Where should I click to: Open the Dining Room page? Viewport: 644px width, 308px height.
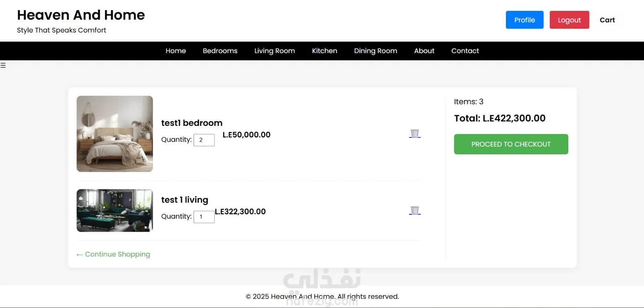click(376, 51)
